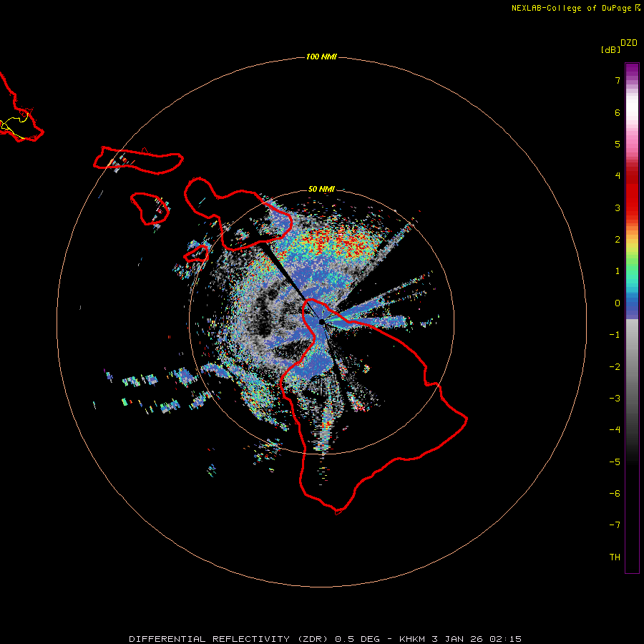Click the [dB] unit label
The image size is (644, 644).
[x=610, y=49]
